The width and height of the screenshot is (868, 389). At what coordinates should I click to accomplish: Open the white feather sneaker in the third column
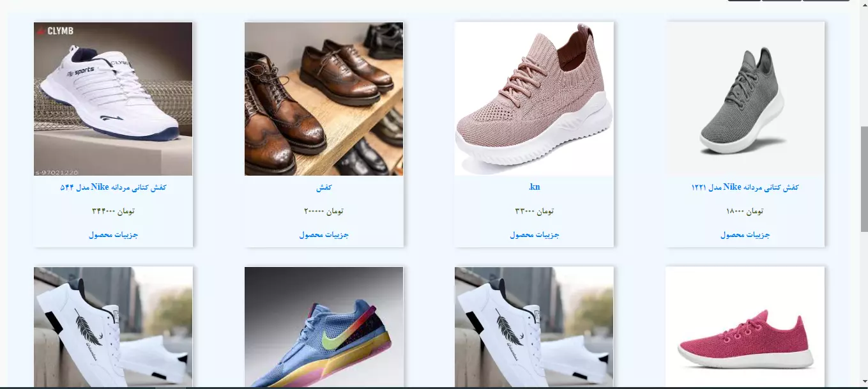(534, 328)
